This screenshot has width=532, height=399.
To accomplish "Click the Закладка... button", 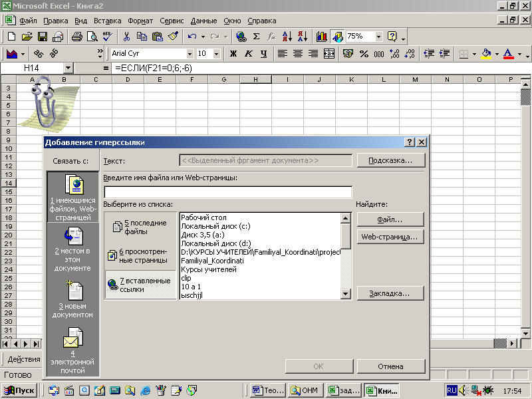I will click(390, 293).
